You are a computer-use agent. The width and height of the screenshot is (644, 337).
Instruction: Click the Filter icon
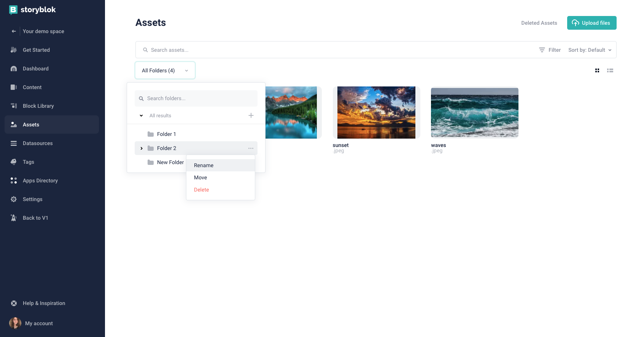coord(542,50)
